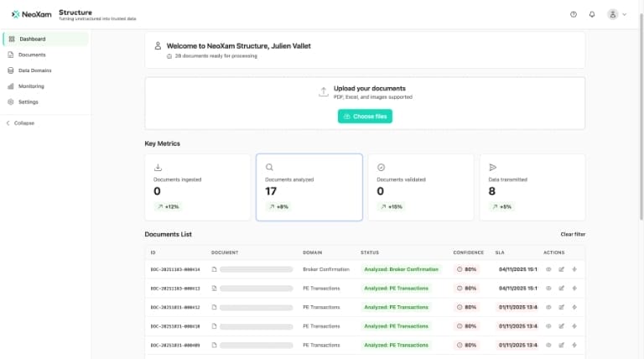View document 000410 with eye icon

(548, 326)
